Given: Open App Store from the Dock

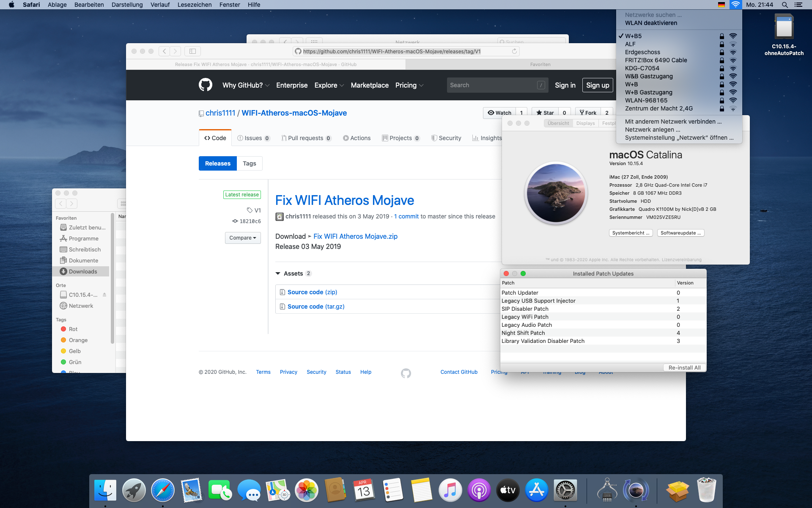Looking at the screenshot, I should [536, 491].
